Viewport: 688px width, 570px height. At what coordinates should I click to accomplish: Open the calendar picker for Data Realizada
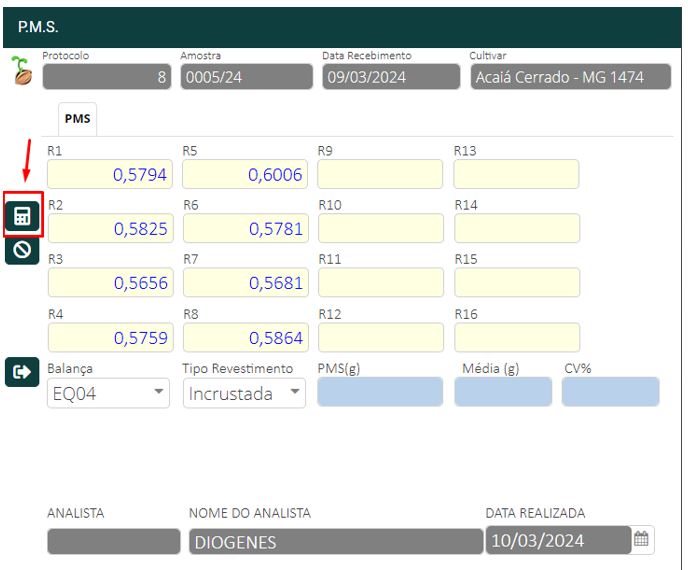tap(641, 540)
